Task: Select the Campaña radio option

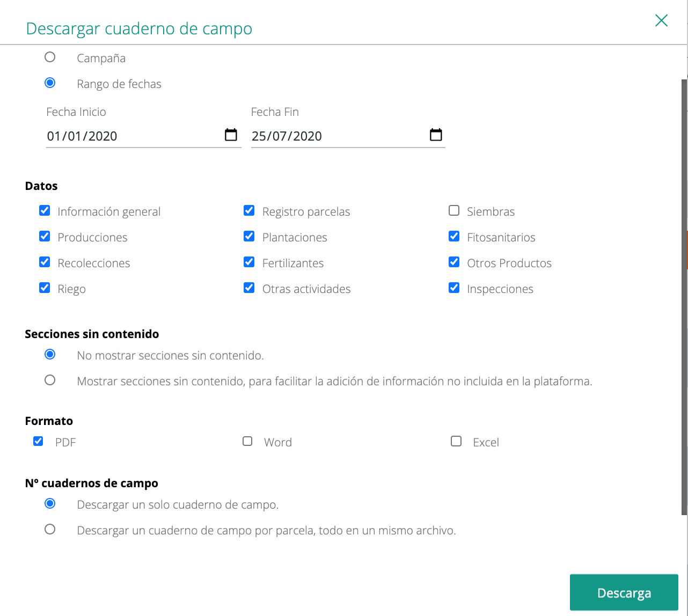Action: coord(50,57)
